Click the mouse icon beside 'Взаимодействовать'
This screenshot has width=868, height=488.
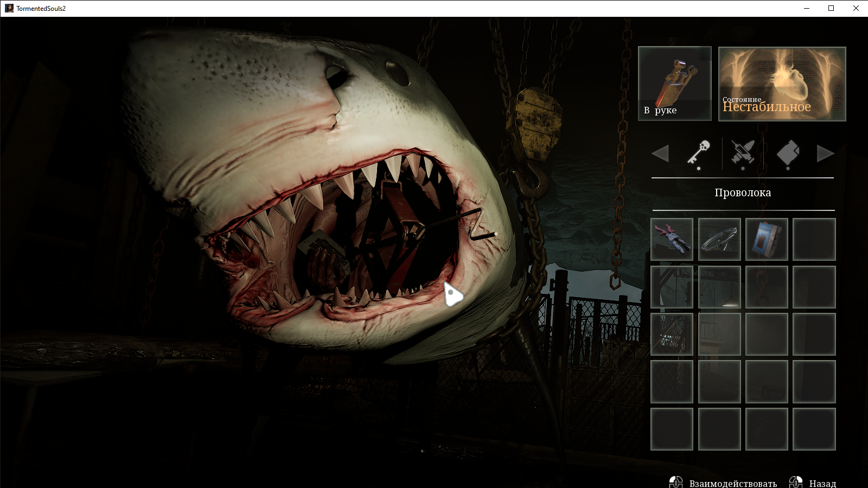point(676,482)
